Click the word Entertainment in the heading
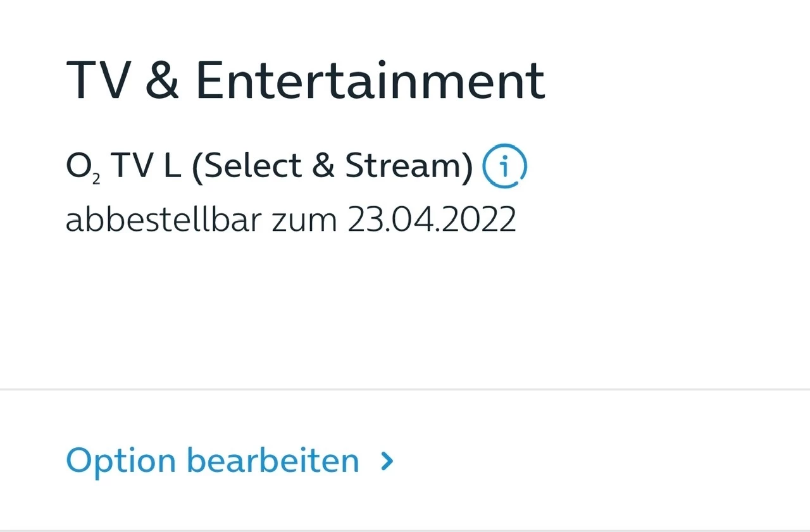This screenshot has height=532, width=810. point(370,81)
